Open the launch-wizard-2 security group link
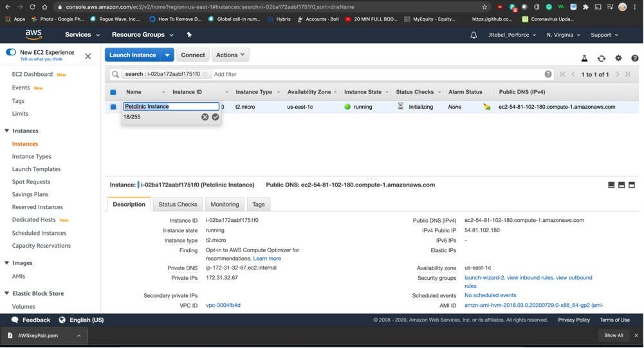This screenshot has height=348, width=644. tap(484, 278)
